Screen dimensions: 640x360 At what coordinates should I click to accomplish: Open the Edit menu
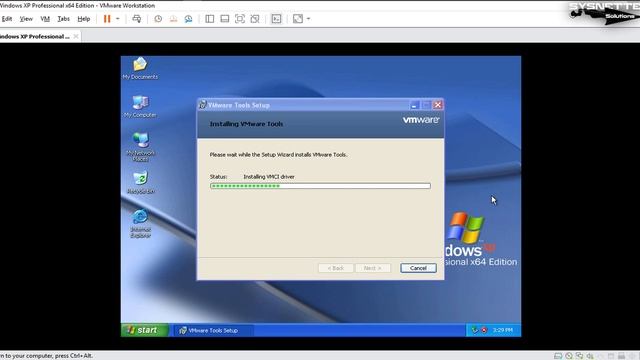pyautogui.click(x=7, y=19)
